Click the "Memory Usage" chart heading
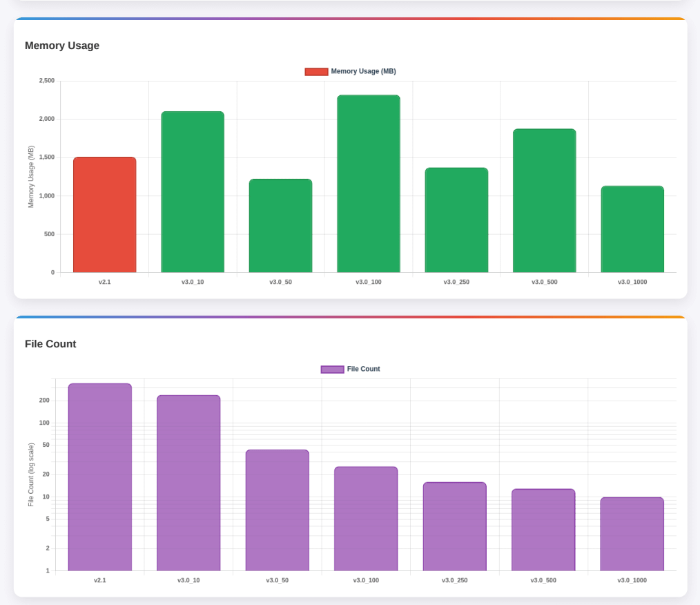The height and width of the screenshot is (605, 700). [x=62, y=46]
